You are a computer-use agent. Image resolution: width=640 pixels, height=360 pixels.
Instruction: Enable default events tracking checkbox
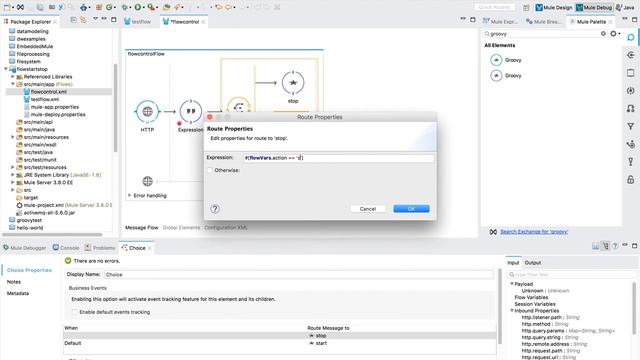(75, 312)
